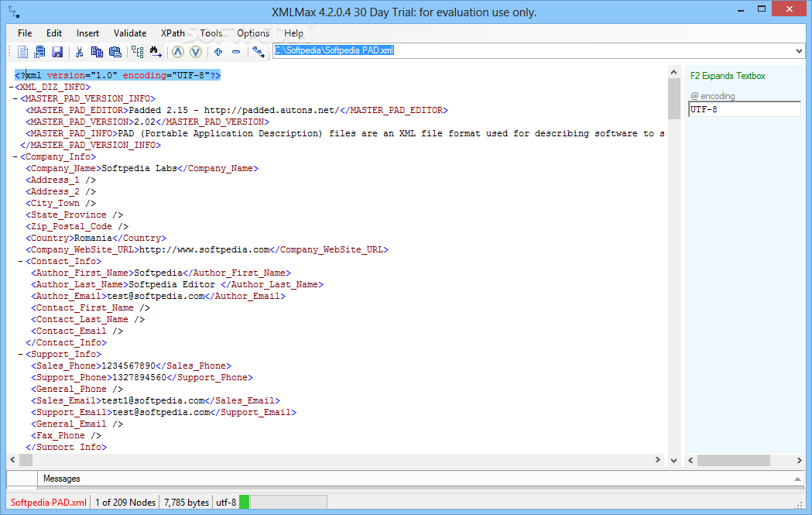812x515 pixels.
Task: Click the Save floppy disk icon
Action: pos(57,52)
